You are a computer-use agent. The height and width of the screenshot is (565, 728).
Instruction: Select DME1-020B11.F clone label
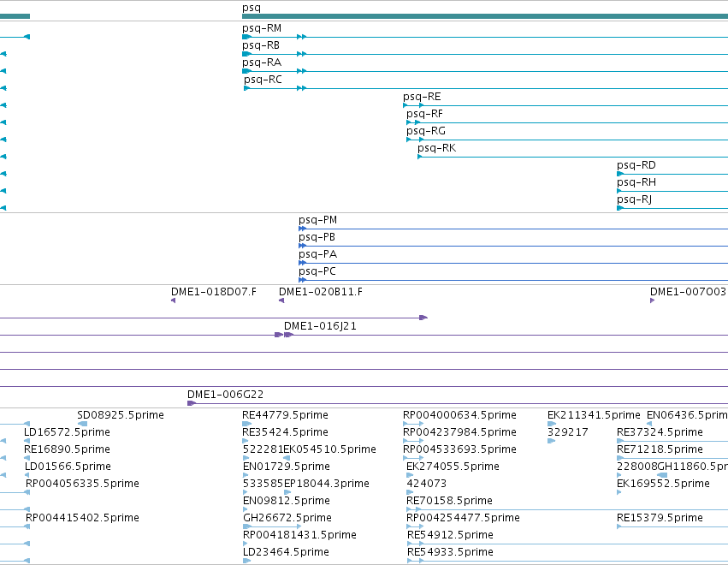(321, 292)
